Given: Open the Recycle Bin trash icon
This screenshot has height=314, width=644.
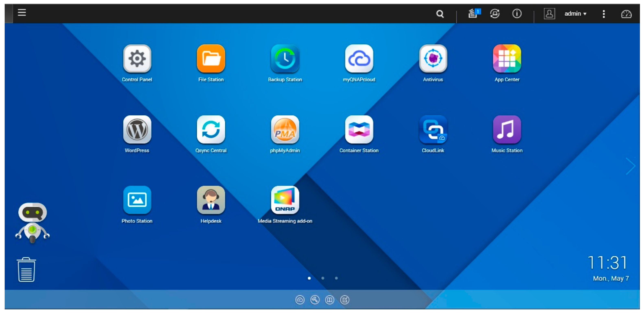Looking at the screenshot, I should click(x=26, y=270).
